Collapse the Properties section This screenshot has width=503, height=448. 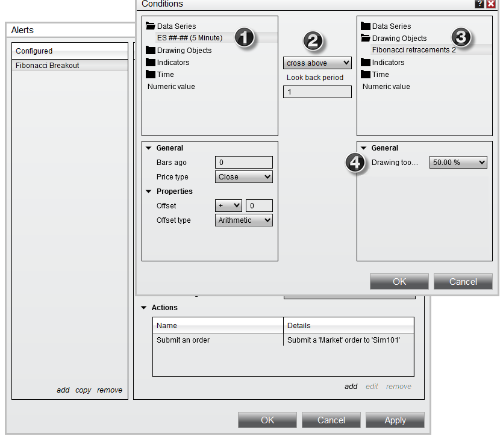click(149, 191)
